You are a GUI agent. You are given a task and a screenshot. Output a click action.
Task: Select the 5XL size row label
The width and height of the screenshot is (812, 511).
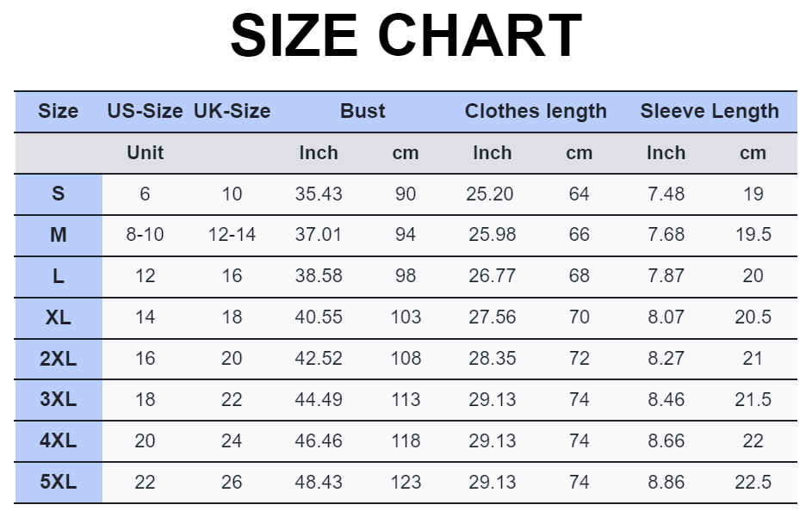(58, 482)
